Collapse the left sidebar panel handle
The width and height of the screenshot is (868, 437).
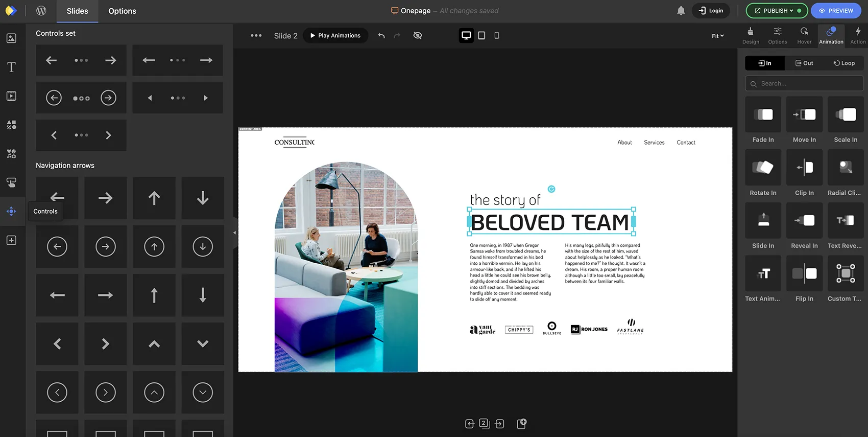(x=235, y=233)
